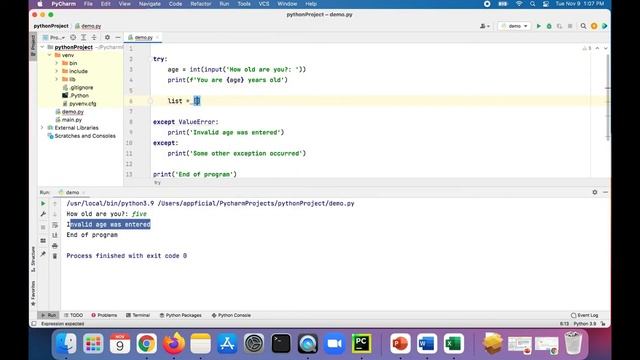This screenshot has width=640, height=360.
Task: Open the VCS menu
Action: pos(264,4)
